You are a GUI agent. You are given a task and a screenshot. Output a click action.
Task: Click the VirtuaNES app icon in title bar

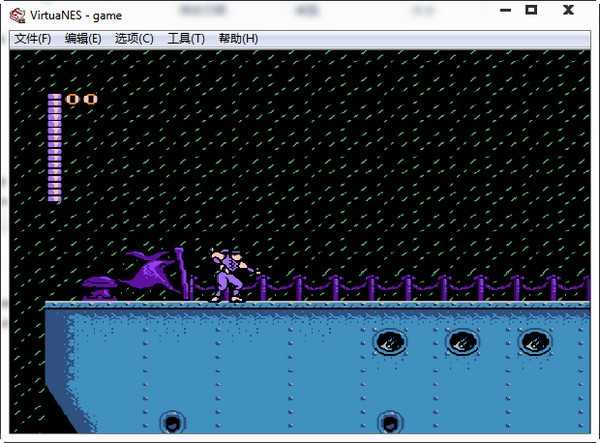point(18,16)
